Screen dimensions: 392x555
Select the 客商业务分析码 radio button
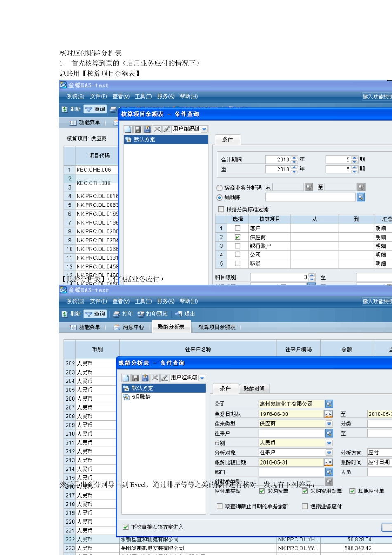click(220, 188)
